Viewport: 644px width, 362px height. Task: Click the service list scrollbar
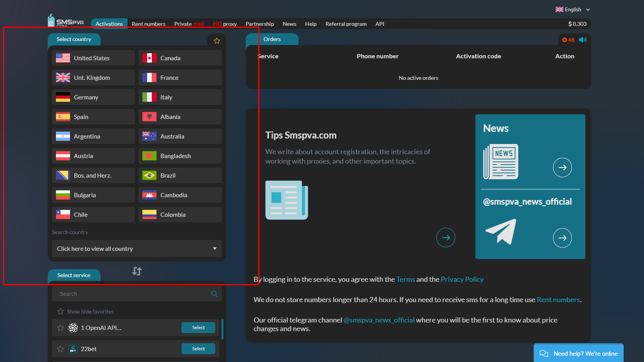pos(222,329)
